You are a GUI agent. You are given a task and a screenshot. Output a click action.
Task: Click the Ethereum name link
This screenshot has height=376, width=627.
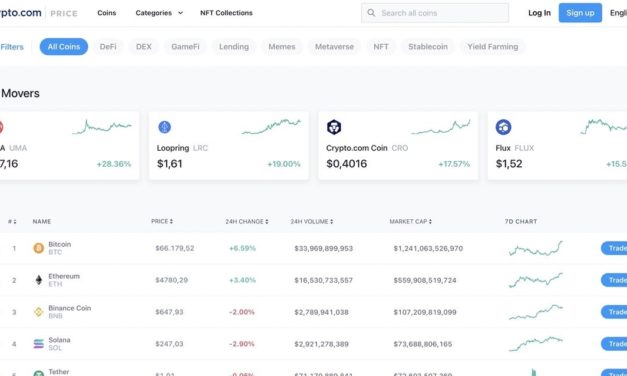(64, 276)
